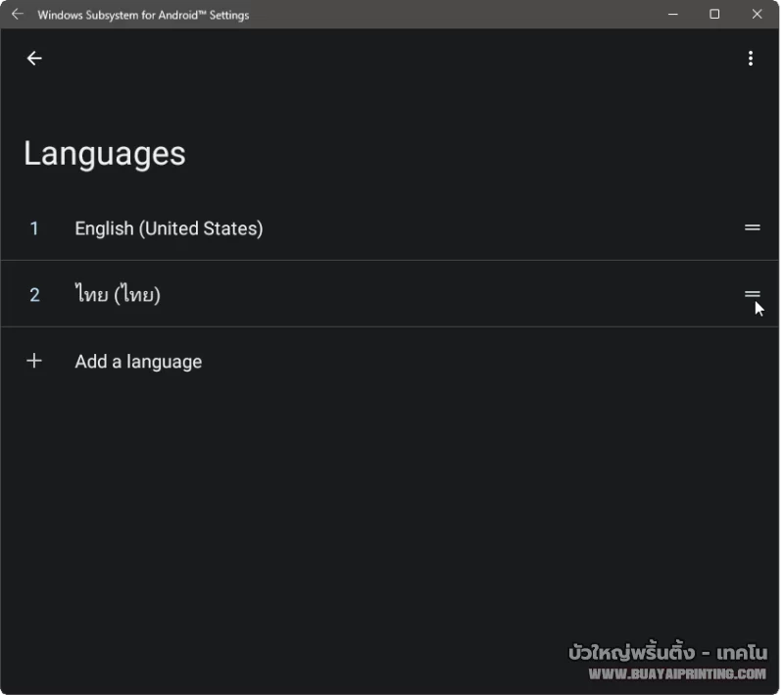Open the three-dot overflow menu

[x=751, y=59]
